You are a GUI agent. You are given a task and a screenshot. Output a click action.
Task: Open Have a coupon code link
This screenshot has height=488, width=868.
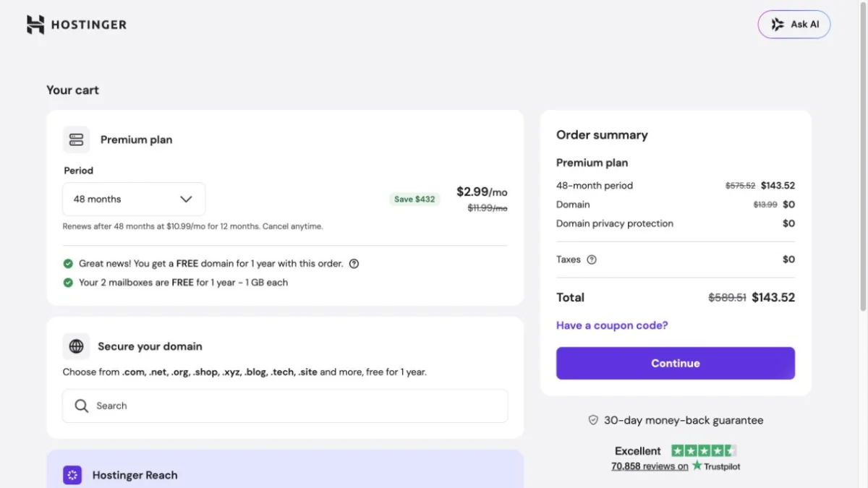[612, 325]
